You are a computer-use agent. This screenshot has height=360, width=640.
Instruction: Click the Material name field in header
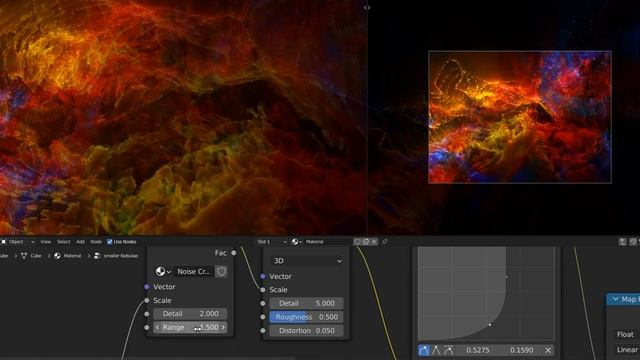pos(329,242)
